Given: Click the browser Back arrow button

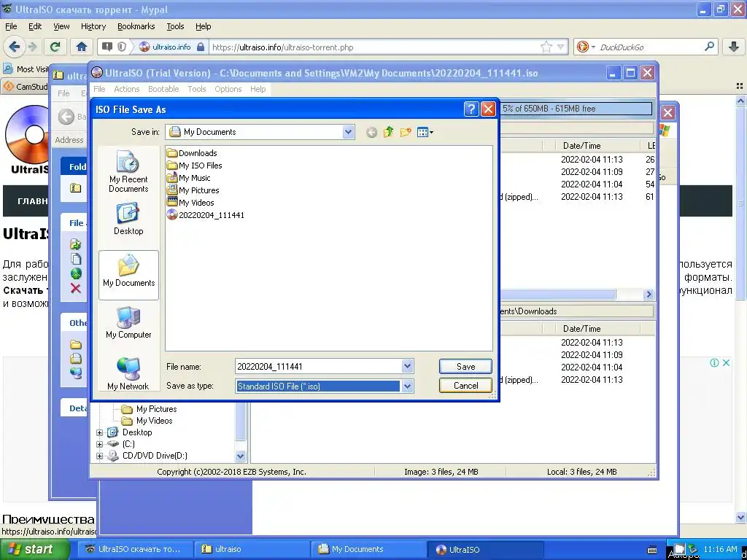Looking at the screenshot, I should (14, 47).
